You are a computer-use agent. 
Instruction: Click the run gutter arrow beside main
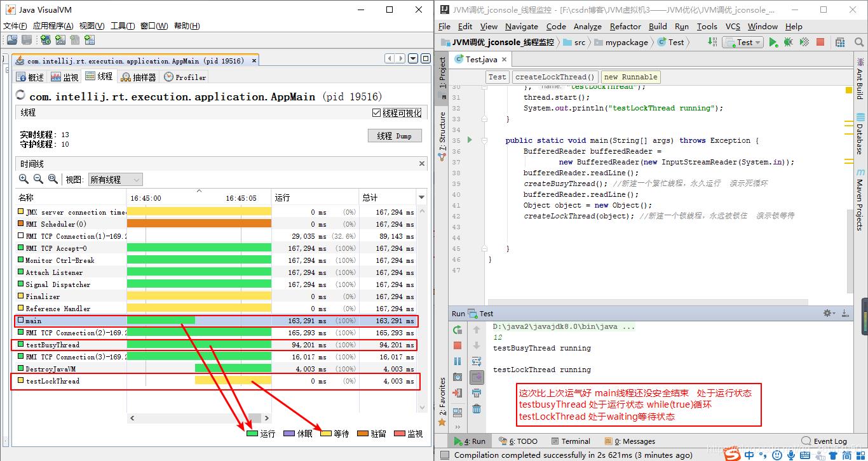coord(470,140)
